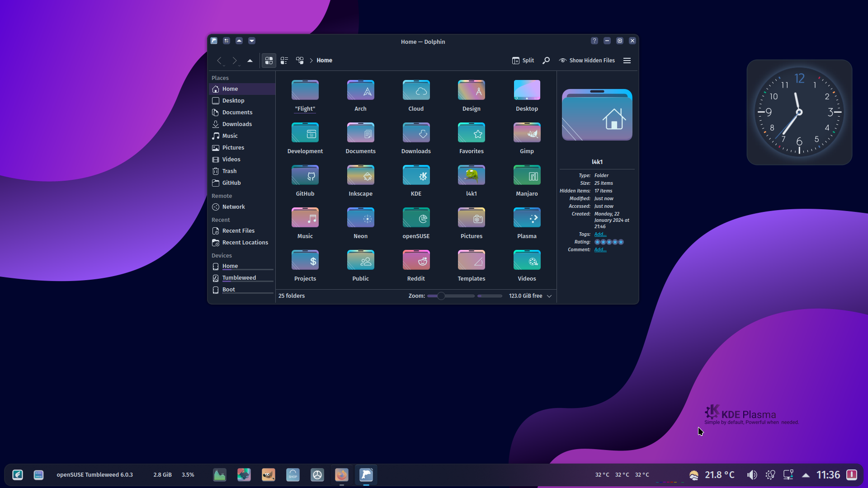Viewport: 868px width, 488px height.
Task: Click the l4k1 folder preview thumbnail
Action: (x=597, y=115)
